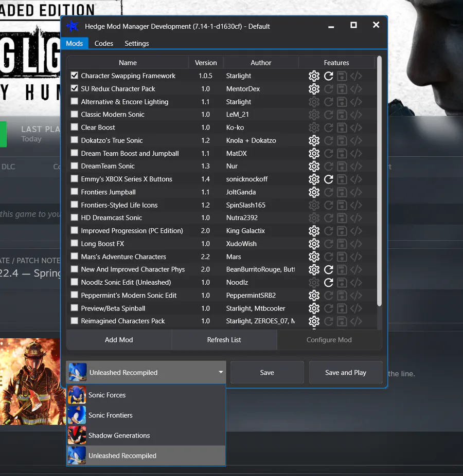Screen dimensions: 463x476
Task: Refresh the mod list
Action: [224, 340]
